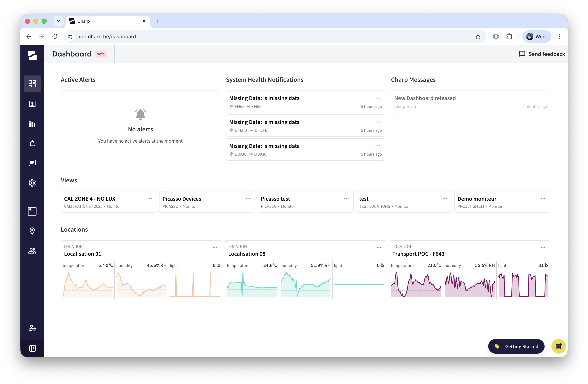The image size is (588, 384).
Task: Open the Dashboard grid icon in sidebar
Action: (32, 84)
